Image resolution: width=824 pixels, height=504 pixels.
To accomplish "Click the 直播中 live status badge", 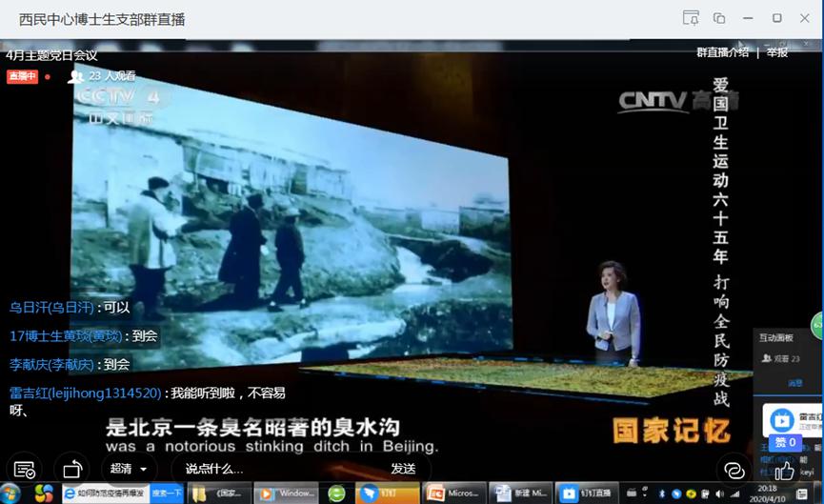I will [22, 76].
